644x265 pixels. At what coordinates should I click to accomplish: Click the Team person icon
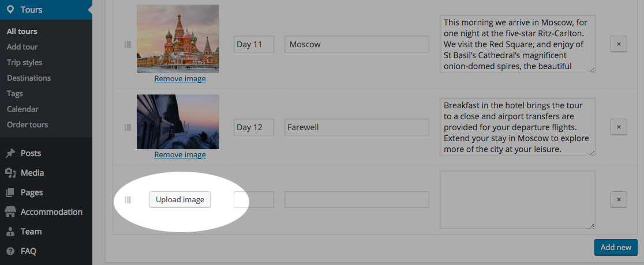[10, 232]
